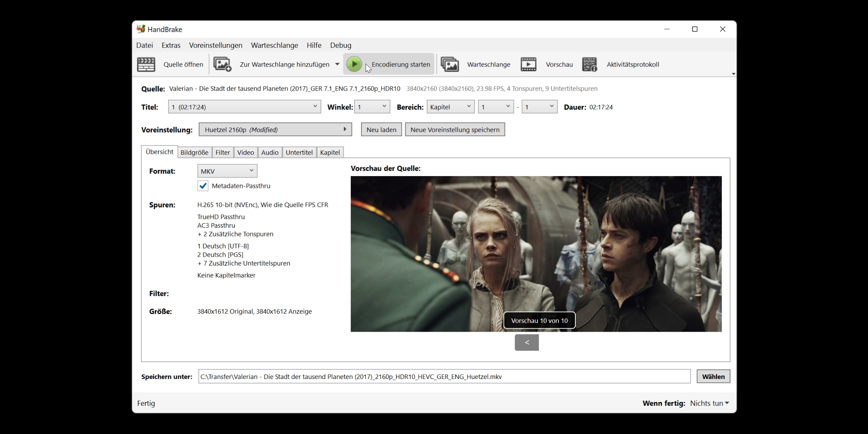This screenshot has width=868, height=434.
Task: Open the Warteschlange queue icon
Action: pyautogui.click(x=450, y=64)
